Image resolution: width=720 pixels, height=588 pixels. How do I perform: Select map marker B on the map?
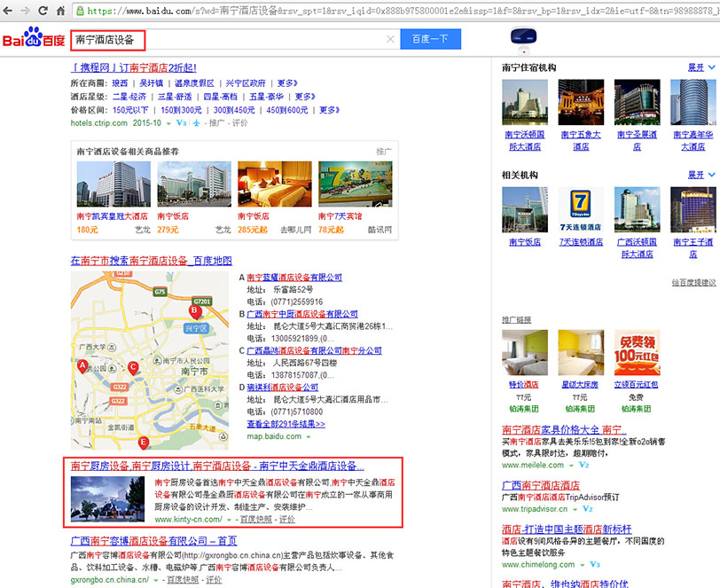[195, 312]
